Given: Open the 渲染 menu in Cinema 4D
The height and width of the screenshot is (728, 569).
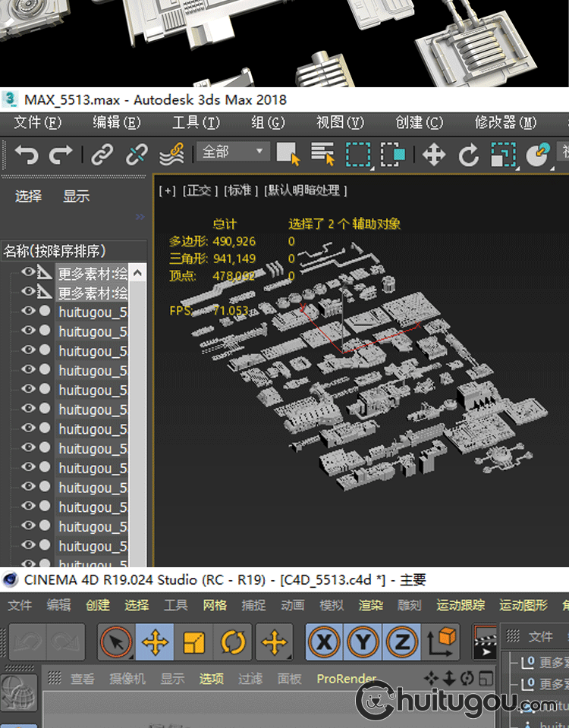Looking at the screenshot, I should 371,604.
